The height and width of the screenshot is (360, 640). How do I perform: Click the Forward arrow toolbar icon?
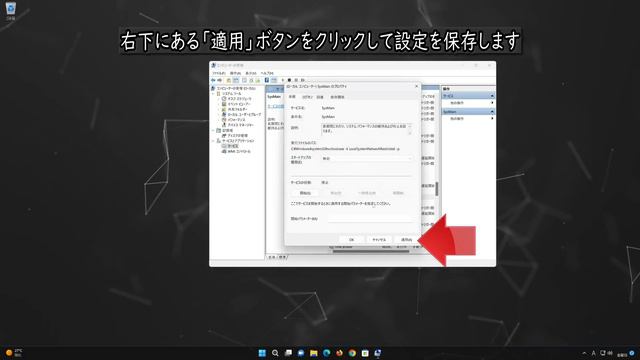(x=220, y=80)
